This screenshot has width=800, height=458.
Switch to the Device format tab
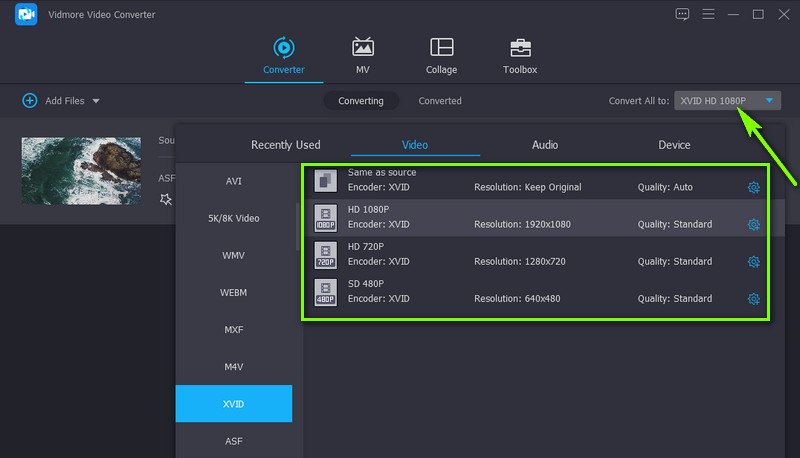point(674,145)
